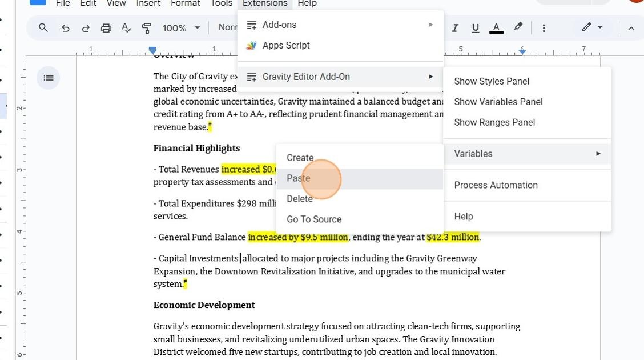This screenshot has height=360, width=644.
Task: Collapse the menus with the up chevron
Action: 631,28
